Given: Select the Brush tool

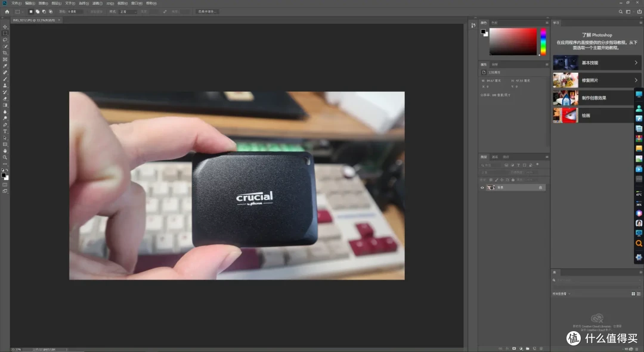Looking at the screenshot, I should [5, 79].
